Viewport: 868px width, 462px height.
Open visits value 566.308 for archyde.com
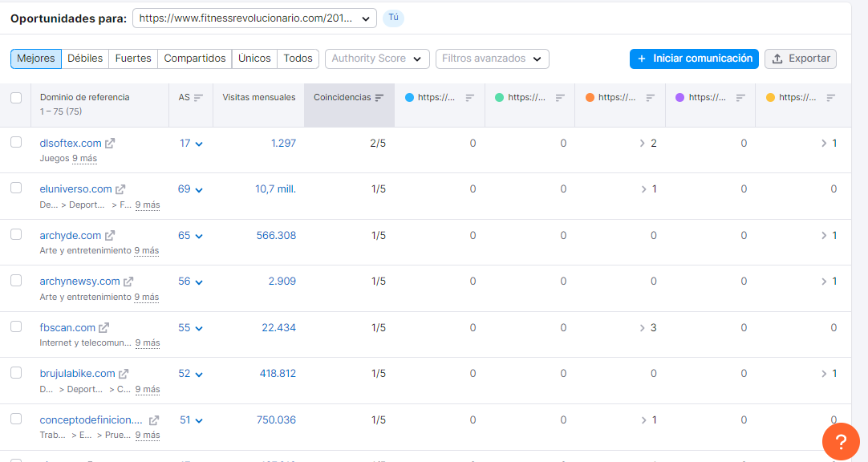coord(276,236)
